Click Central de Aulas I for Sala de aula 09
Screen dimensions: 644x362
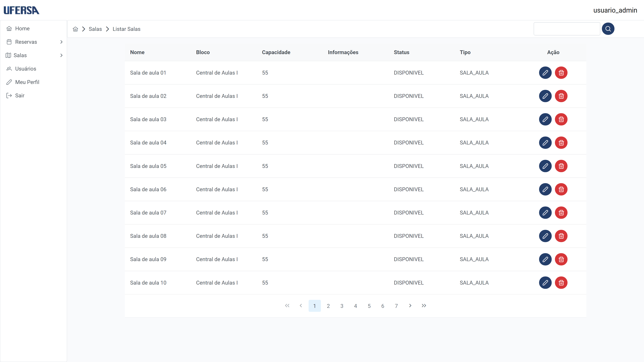click(x=217, y=259)
